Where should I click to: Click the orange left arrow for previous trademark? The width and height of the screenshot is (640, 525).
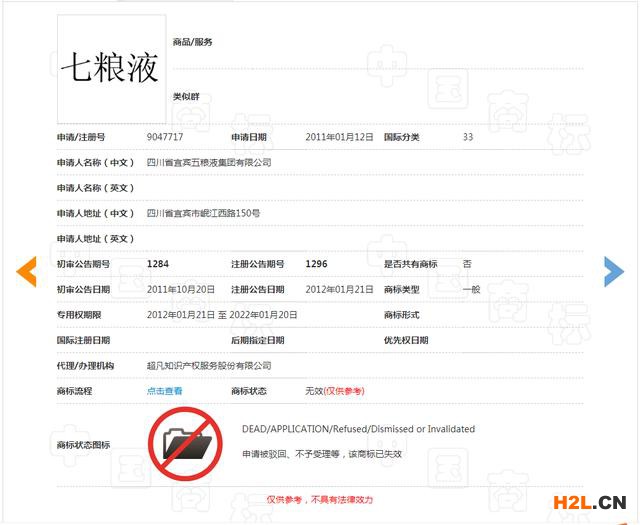(x=27, y=271)
